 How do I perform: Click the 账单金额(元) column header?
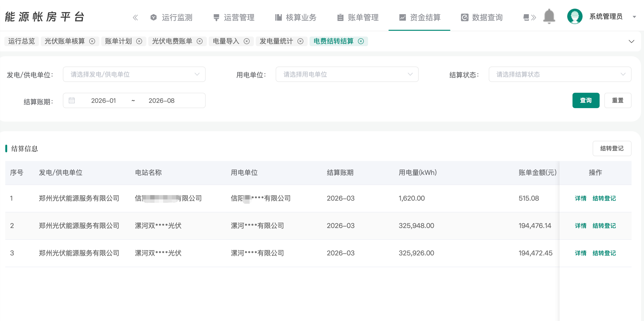(537, 173)
